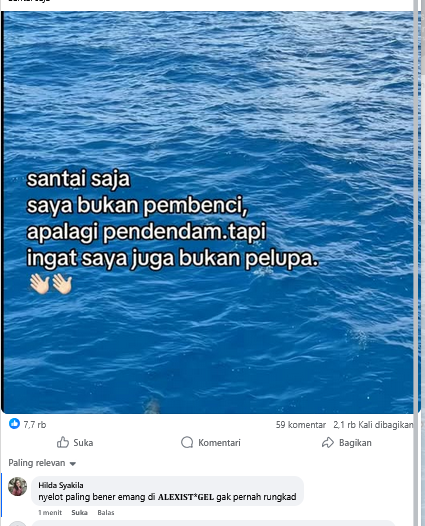The width and height of the screenshot is (425, 526).
Task: Click the Komentari button label
Action: point(219,443)
